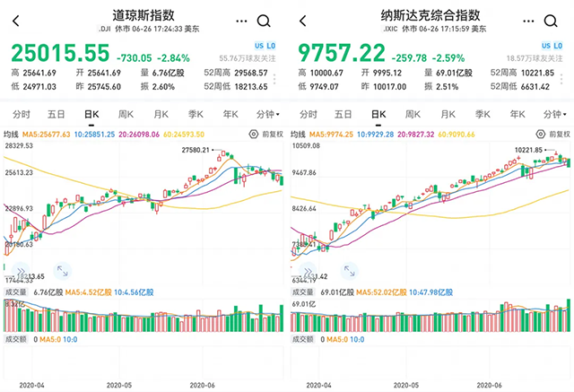
Task: Tap the double-arrow scroll icon in 纳斯达克 chart
Action: (308, 271)
